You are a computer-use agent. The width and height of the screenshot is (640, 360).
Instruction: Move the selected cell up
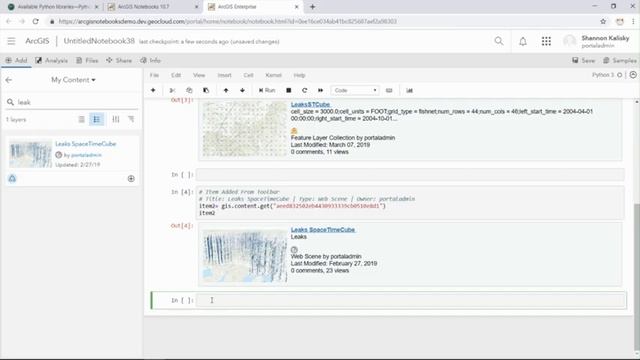(226, 90)
